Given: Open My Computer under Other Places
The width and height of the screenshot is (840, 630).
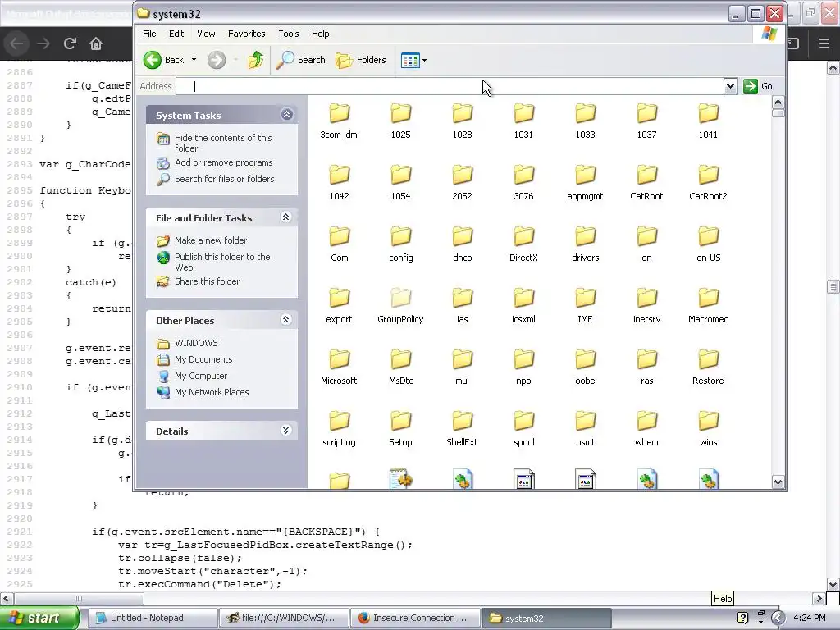Looking at the screenshot, I should click(200, 376).
